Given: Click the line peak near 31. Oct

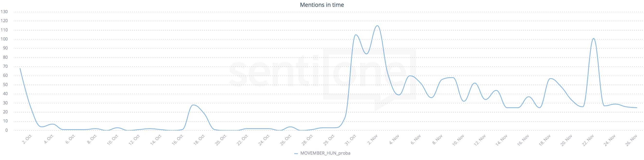Looking at the screenshot, I should click(356, 35).
